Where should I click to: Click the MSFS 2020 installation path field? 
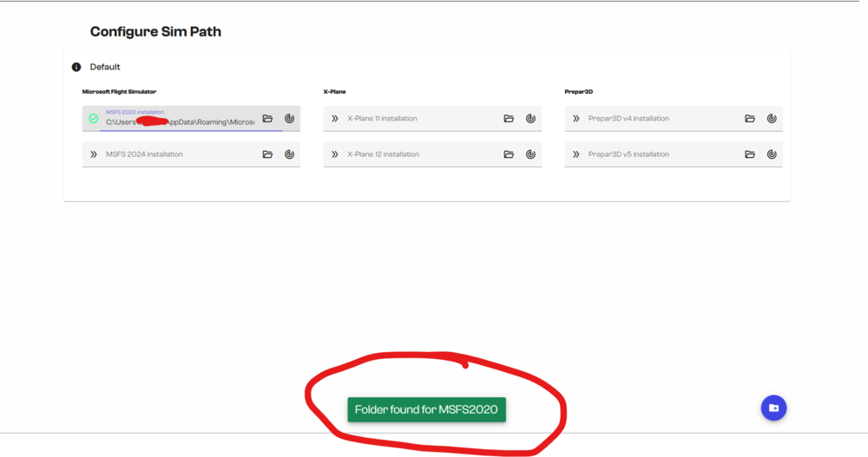(x=180, y=122)
